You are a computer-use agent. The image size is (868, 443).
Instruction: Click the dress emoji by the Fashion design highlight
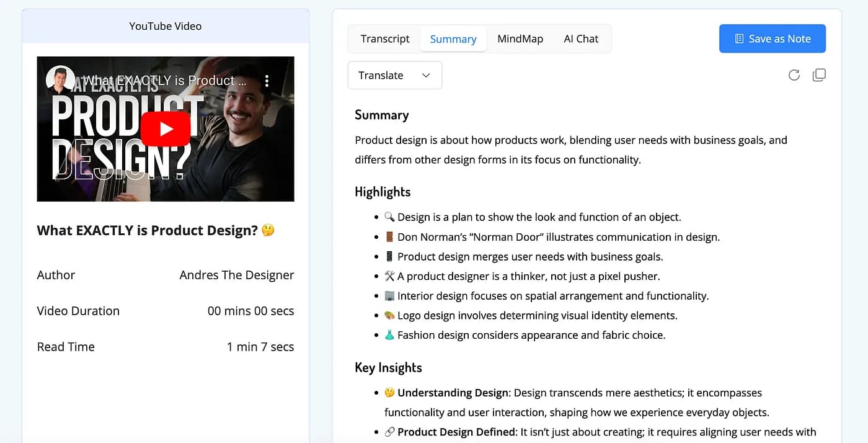click(389, 335)
